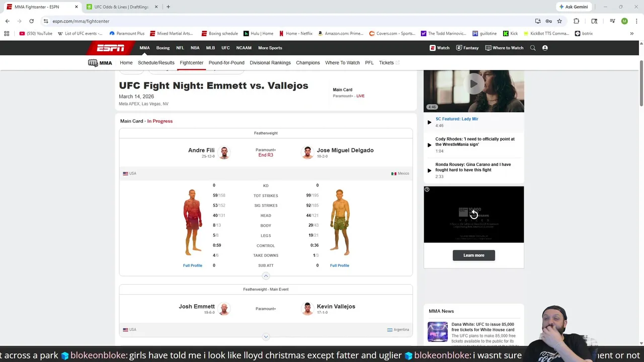Reload the ESPN page
This screenshot has width=644, height=362.
coord(31,21)
